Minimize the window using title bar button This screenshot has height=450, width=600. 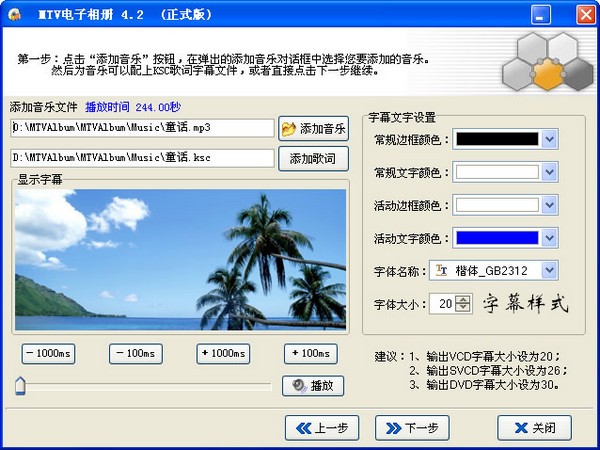click(541, 15)
